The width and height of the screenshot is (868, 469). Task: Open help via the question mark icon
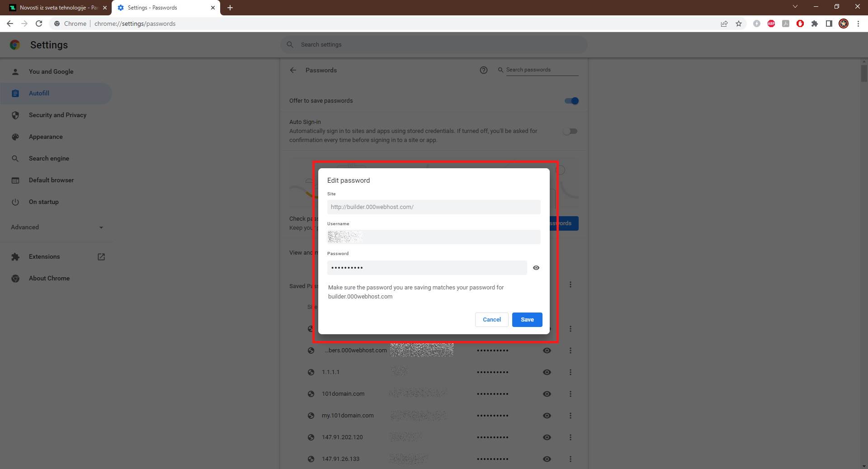pyautogui.click(x=484, y=70)
